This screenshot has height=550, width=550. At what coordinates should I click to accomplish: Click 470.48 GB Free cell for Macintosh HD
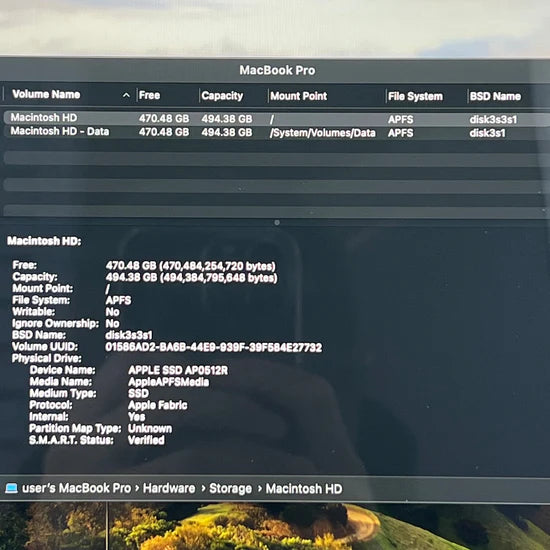click(x=164, y=119)
